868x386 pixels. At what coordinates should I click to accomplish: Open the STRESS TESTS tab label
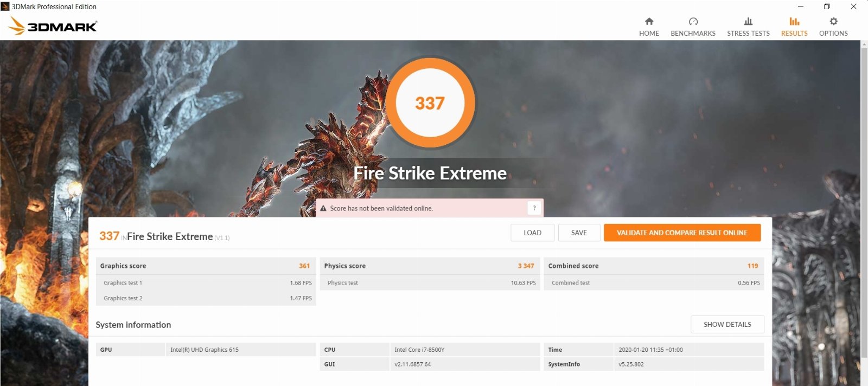click(748, 33)
